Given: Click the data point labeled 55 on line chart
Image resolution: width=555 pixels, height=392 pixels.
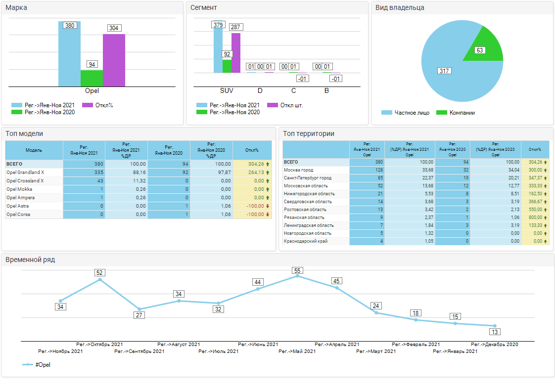Looking at the screenshot, I should click(297, 276).
